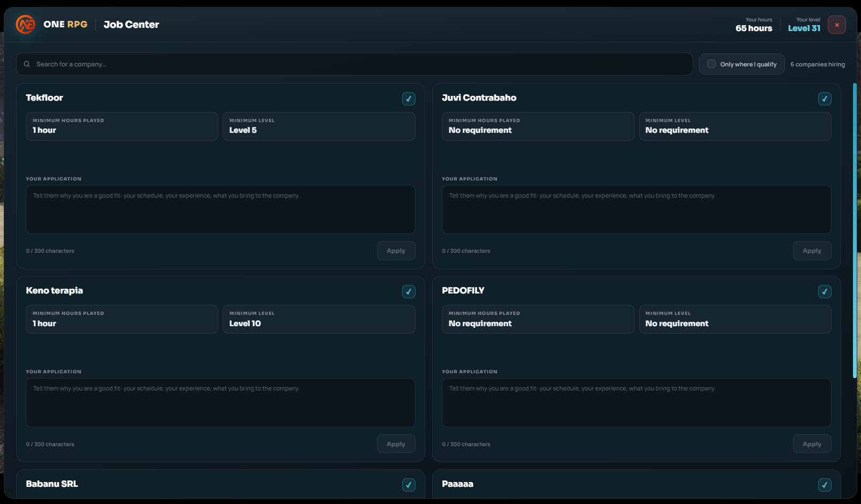Click the Job Center title
Viewport: 861px width, 504px height.
131,25
